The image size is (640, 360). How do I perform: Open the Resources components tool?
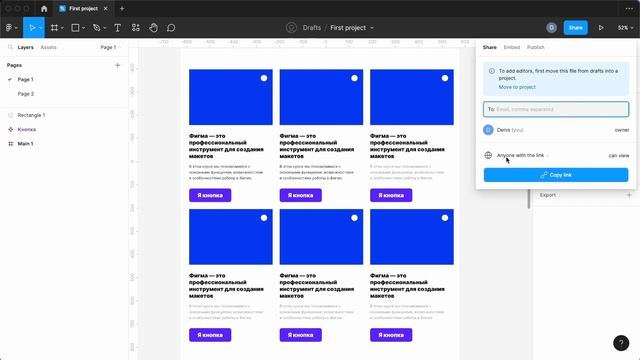click(136, 28)
